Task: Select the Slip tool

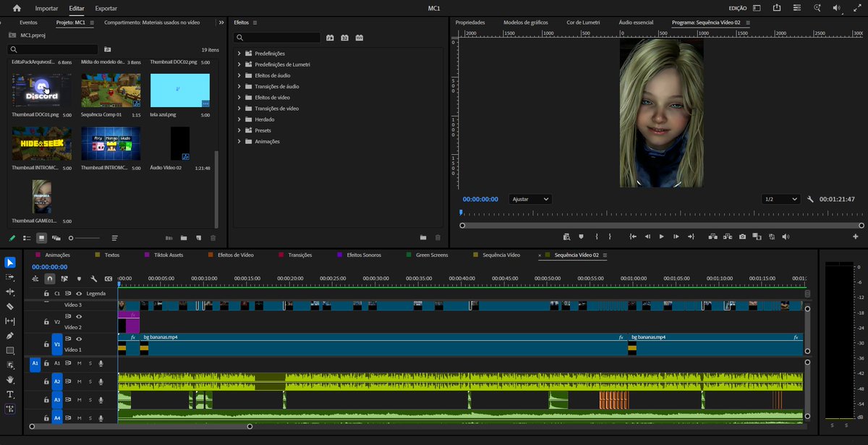Action: (x=10, y=321)
